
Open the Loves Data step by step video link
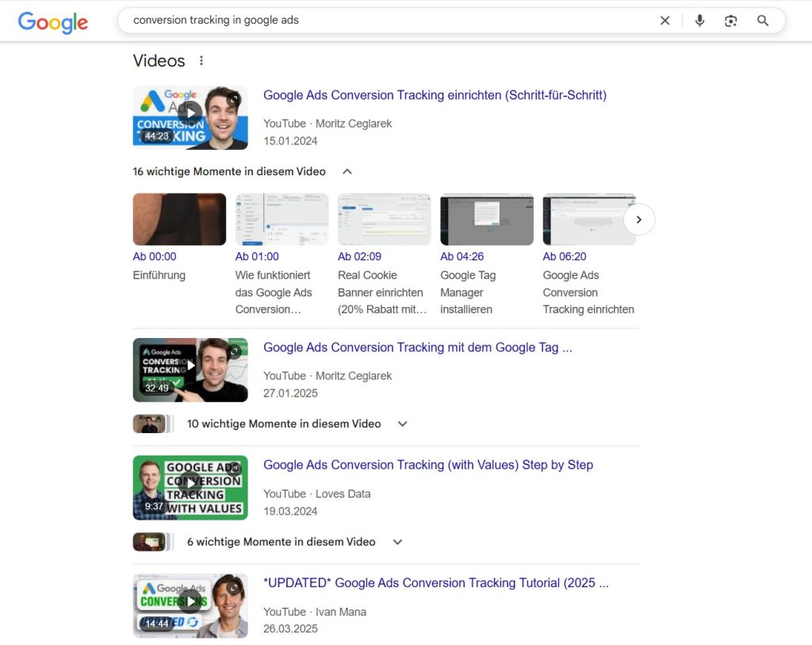click(x=428, y=465)
